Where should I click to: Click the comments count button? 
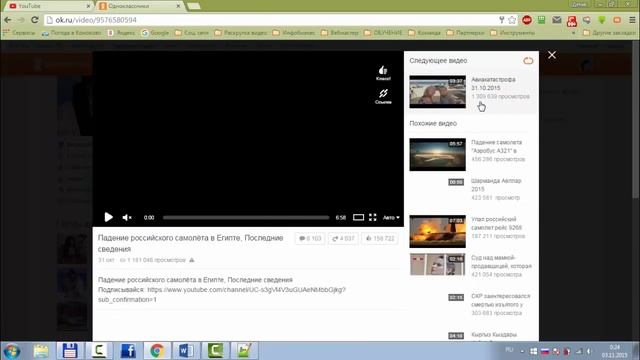(310, 238)
